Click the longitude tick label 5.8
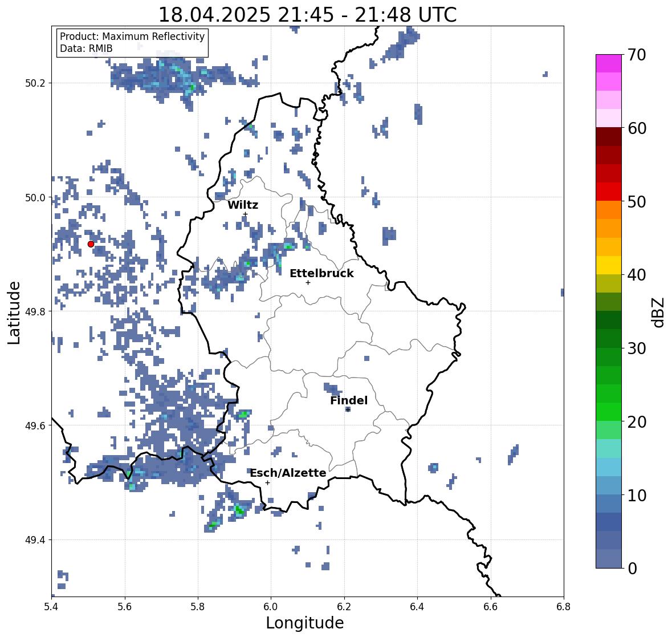The image size is (672, 637). point(198,607)
